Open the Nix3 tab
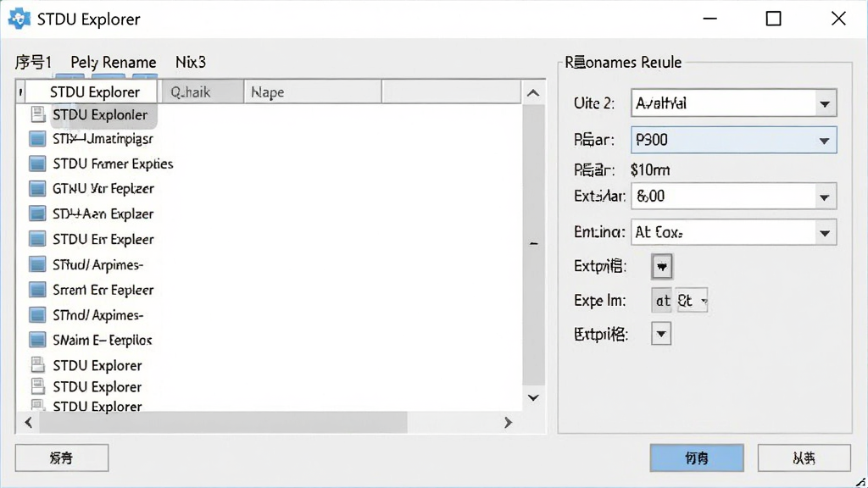Image resolution: width=868 pixels, height=488 pixels. (191, 62)
